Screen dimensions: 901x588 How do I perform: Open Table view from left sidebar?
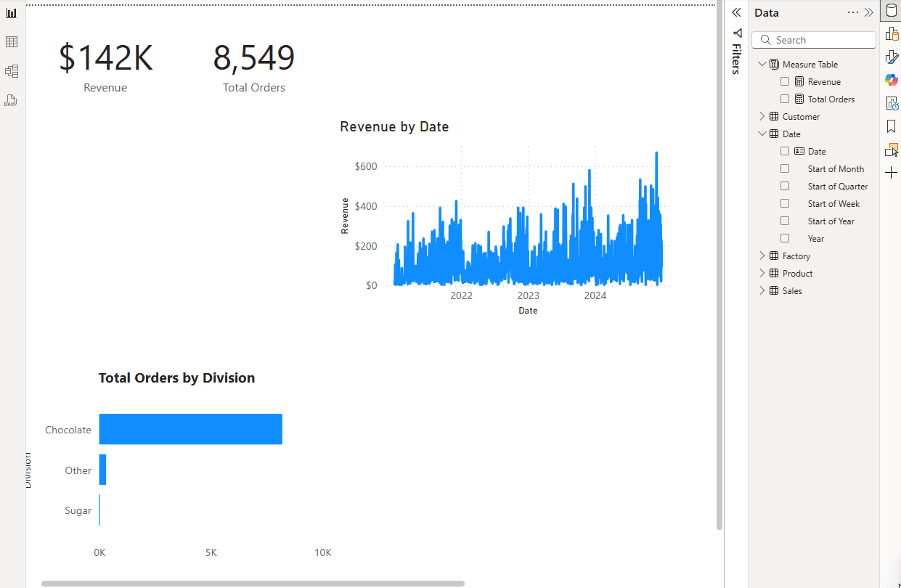pyautogui.click(x=11, y=42)
